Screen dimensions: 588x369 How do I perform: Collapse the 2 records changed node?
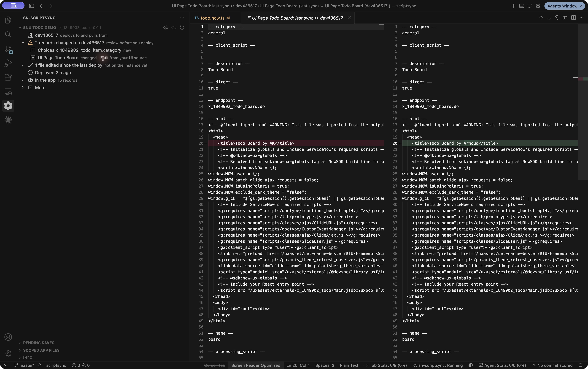(x=23, y=43)
